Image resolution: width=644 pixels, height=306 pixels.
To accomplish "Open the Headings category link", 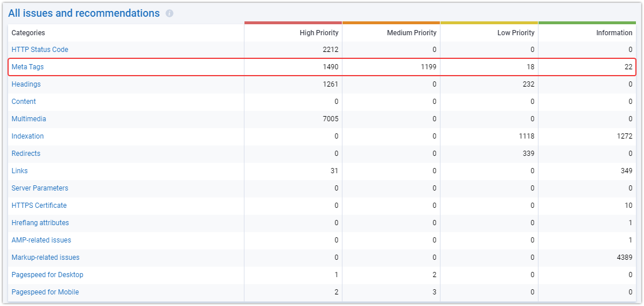I will pyautogui.click(x=26, y=84).
